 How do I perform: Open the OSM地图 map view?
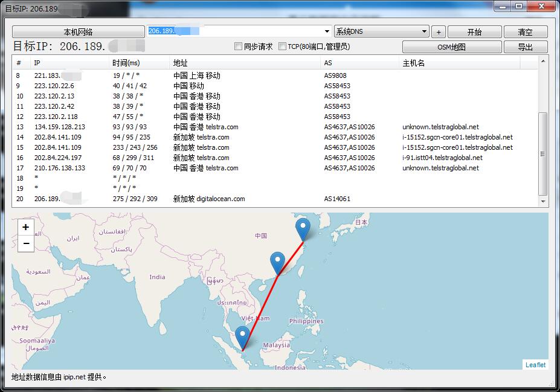point(452,47)
